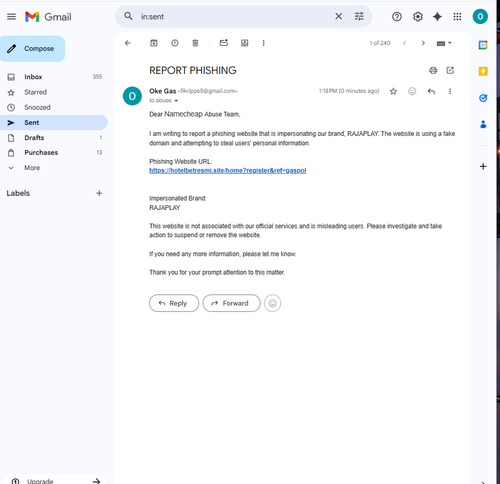Go to the older email arrow

coord(423,43)
